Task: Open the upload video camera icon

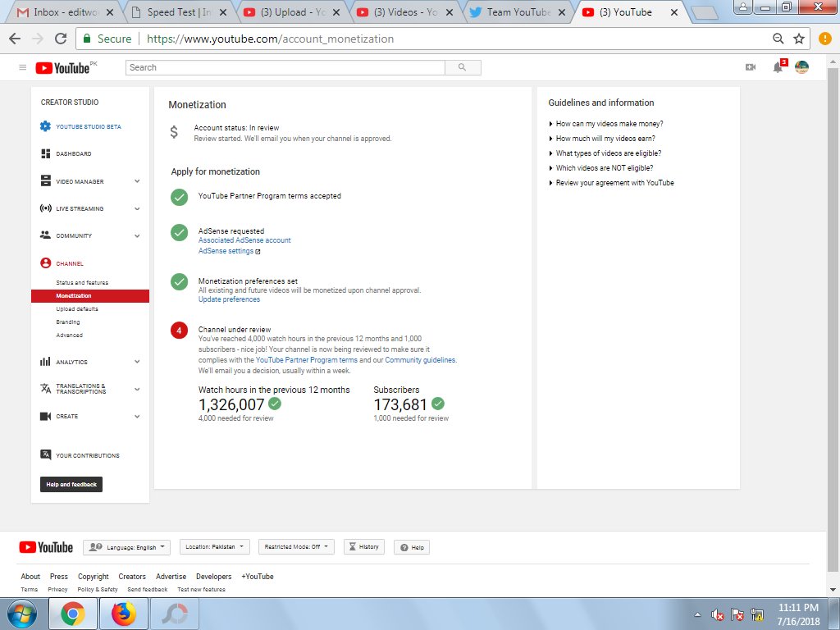Action: click(751, 67)
